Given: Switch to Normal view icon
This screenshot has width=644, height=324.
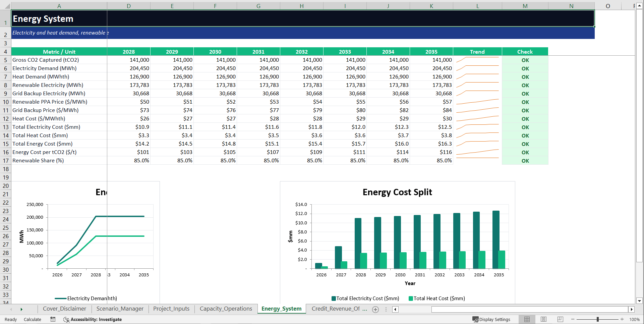Looking at the screenshot, I should coord(527,319).
